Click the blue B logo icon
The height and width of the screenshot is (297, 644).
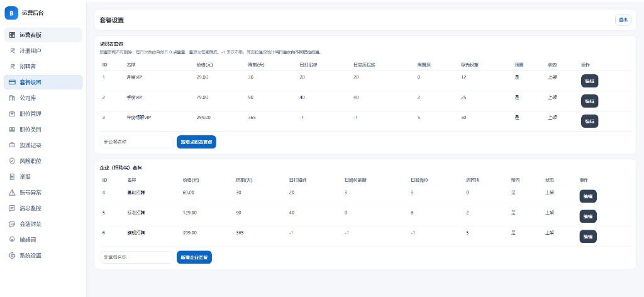point(11,13)
